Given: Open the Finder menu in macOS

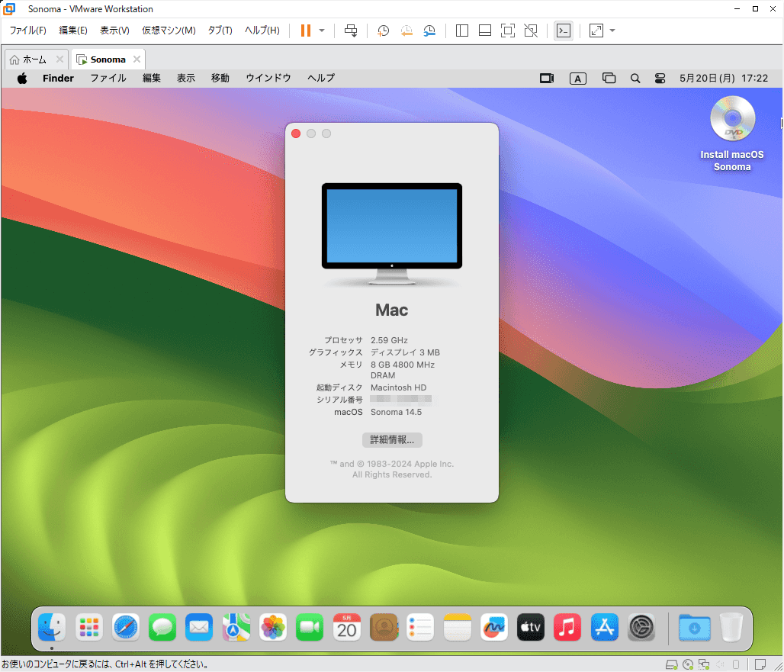Looking at the screenshot, I should pos(58,78).
